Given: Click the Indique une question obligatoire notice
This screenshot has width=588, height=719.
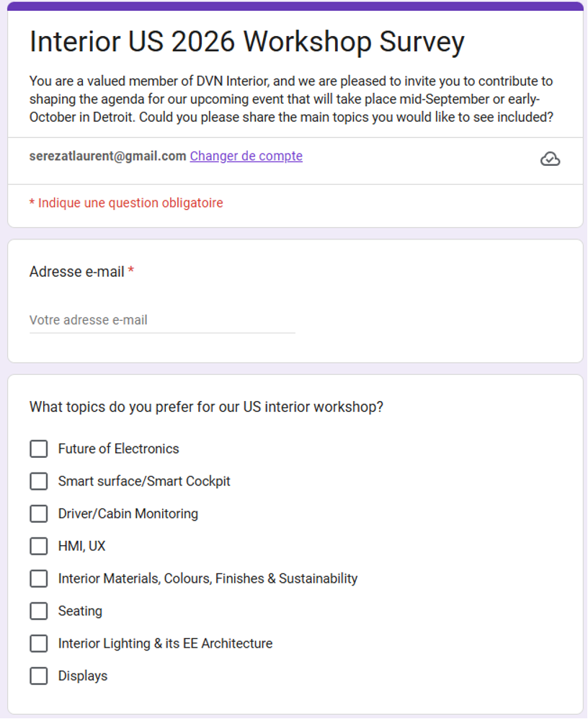Looking at the screenshot, I should pyautogui.click(x=126, y=203).
